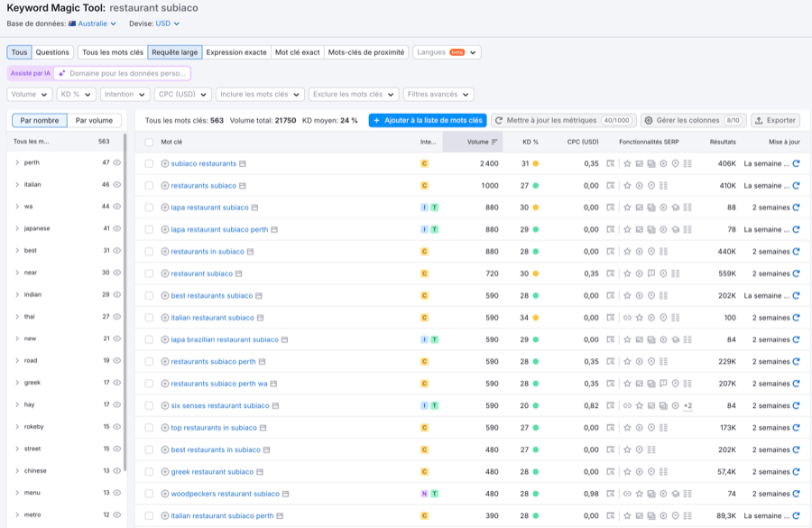The width and height of the screenshot is (812, 528).
Task: Click the Australian flag icon
Action: click(72, 23)
